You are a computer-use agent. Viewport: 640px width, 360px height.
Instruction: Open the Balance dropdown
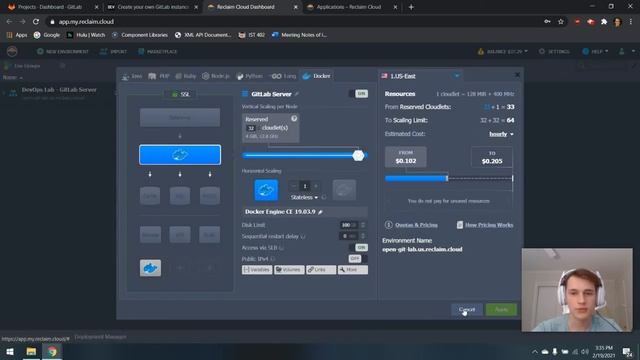click(x=502, y=51)
